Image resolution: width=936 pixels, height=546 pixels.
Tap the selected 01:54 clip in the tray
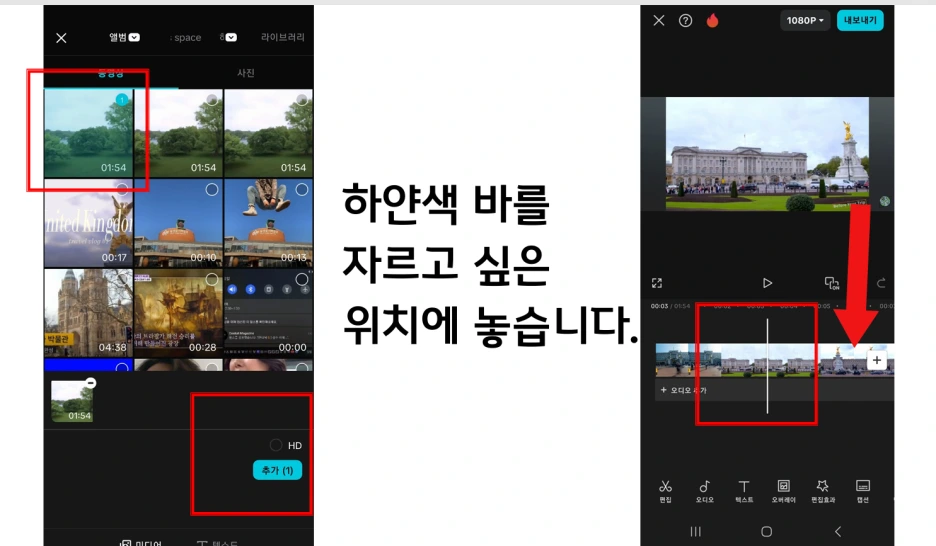[x=72, y=402]
